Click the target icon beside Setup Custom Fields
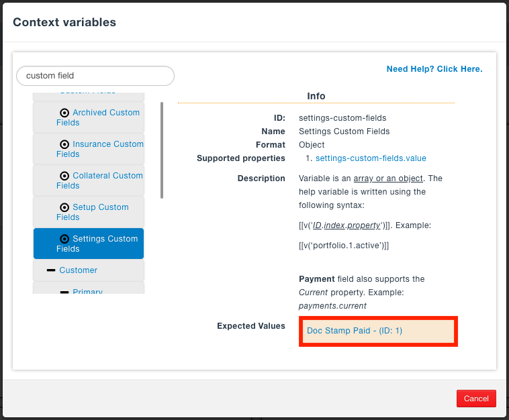509x420 pixels. [x=64, y=207]
